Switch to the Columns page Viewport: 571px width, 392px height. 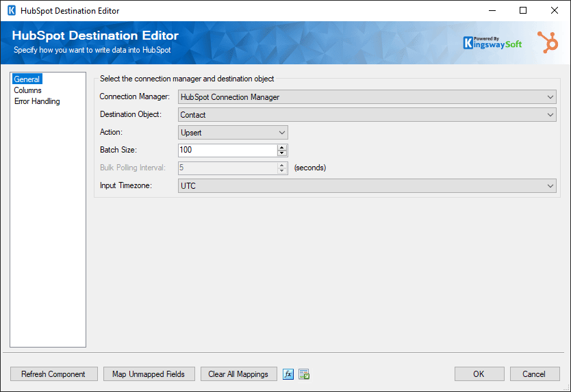tap(27, 90)
